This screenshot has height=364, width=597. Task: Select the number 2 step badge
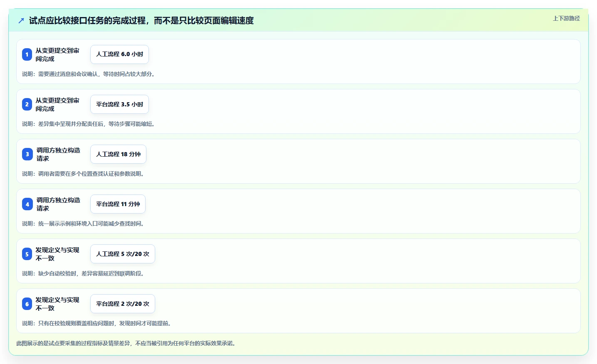point(27,104)
